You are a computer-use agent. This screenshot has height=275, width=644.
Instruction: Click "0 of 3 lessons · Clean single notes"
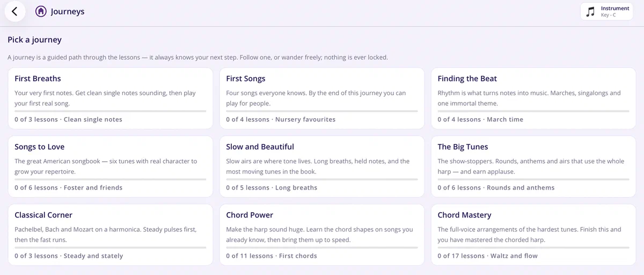click(68, 119)
